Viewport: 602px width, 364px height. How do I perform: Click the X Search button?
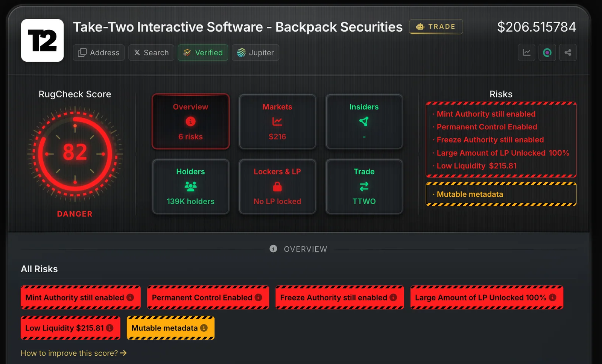pyautogui.click(x=151, y=53)
